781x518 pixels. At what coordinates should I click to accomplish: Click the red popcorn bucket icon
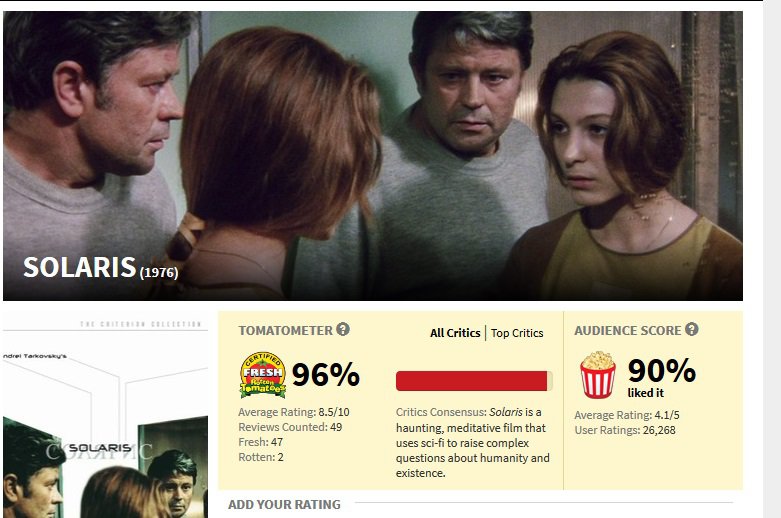pos(597,375)
